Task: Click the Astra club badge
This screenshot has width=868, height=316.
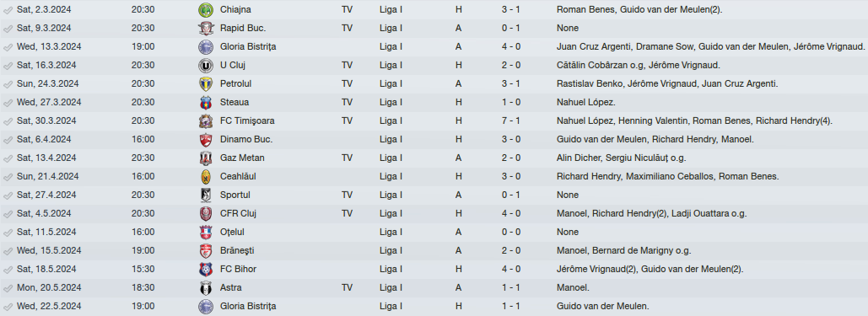Action: point(205,288)
